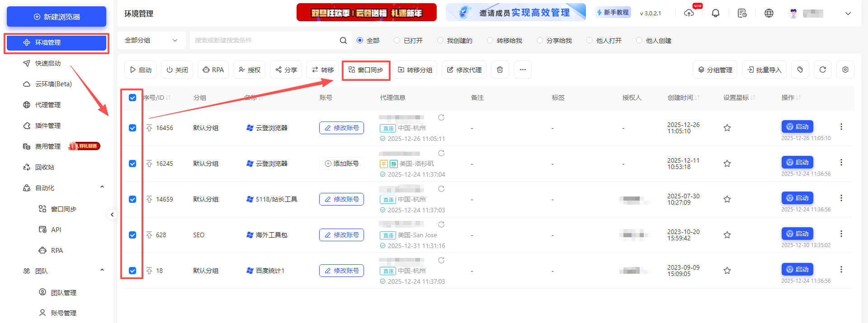Select the 我创建的 radio filter
Viewport: 868px width, 323px height.
click(440, 40)
